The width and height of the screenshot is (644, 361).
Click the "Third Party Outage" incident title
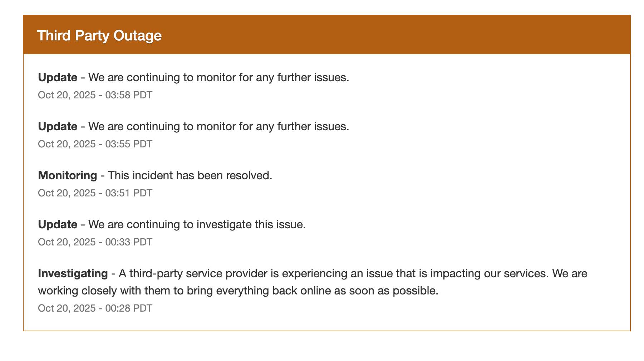coord(99,36)
